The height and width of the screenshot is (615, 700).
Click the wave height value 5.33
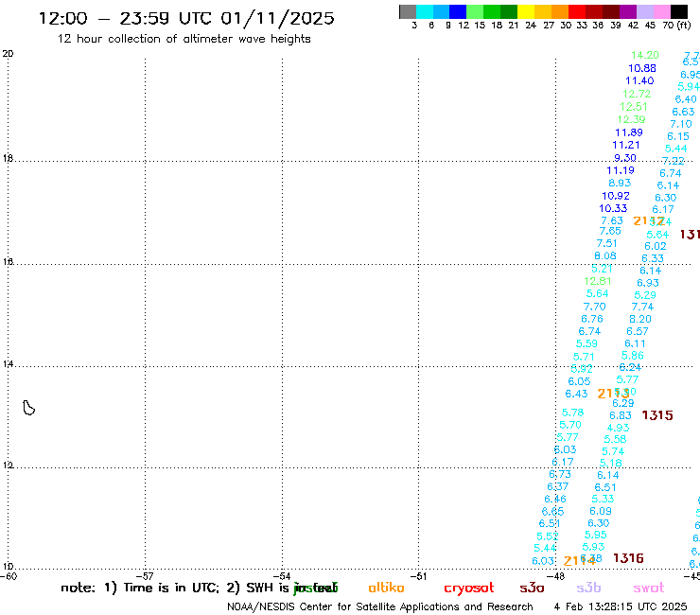point(603,499)
